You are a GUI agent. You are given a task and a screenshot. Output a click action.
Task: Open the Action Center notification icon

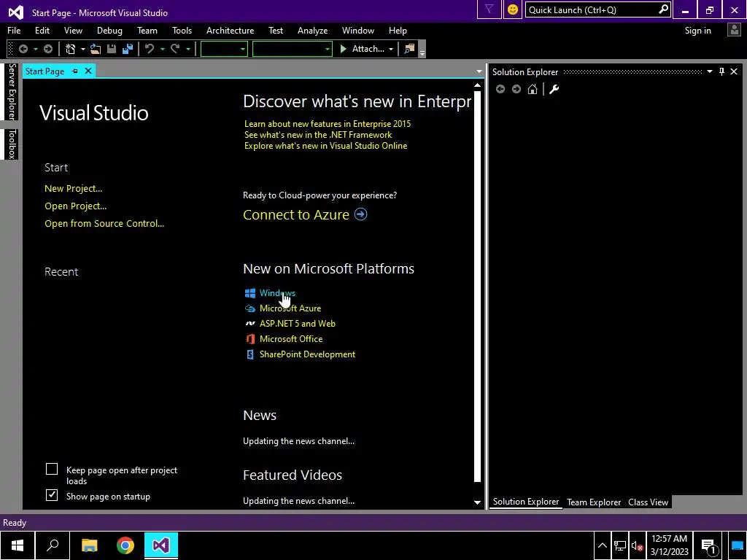708,546
